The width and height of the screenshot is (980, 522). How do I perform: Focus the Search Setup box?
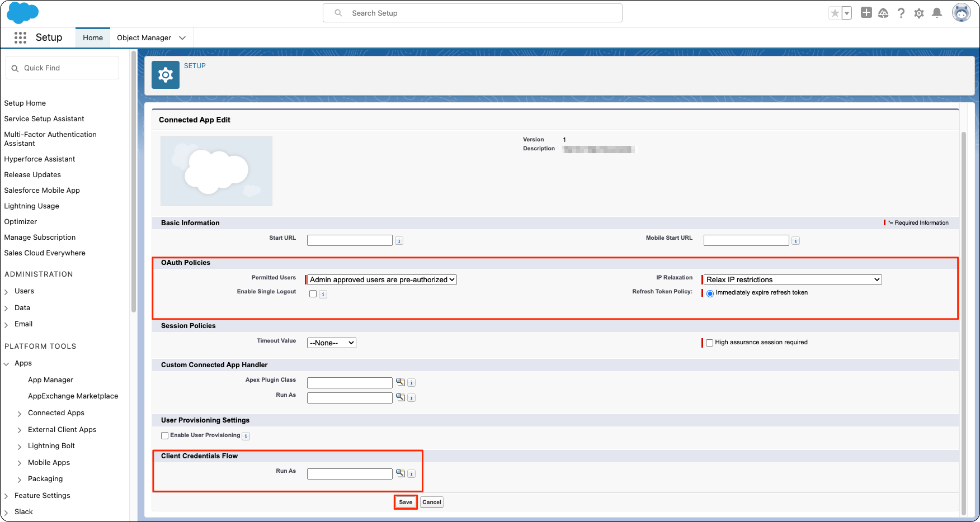pos(473,13)
